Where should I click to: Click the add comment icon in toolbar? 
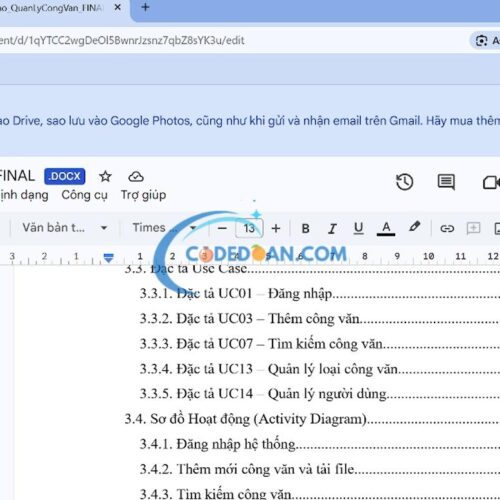(x=473, y=228)
